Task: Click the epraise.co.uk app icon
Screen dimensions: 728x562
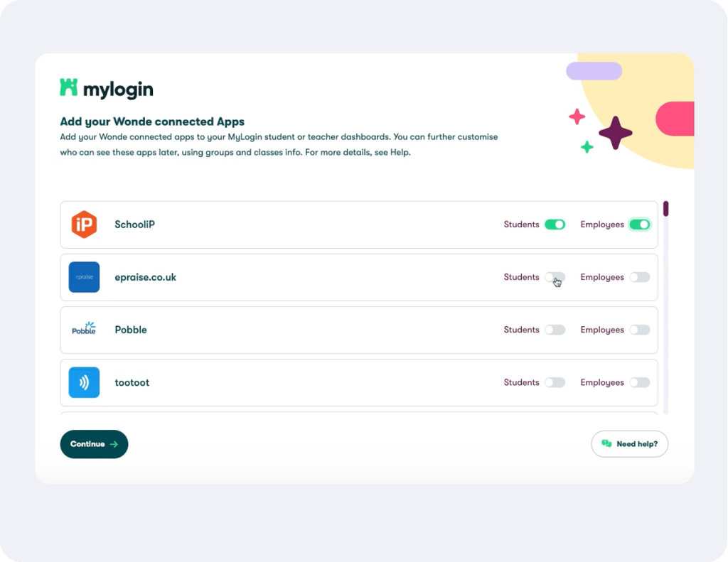Action: [84, 277]
